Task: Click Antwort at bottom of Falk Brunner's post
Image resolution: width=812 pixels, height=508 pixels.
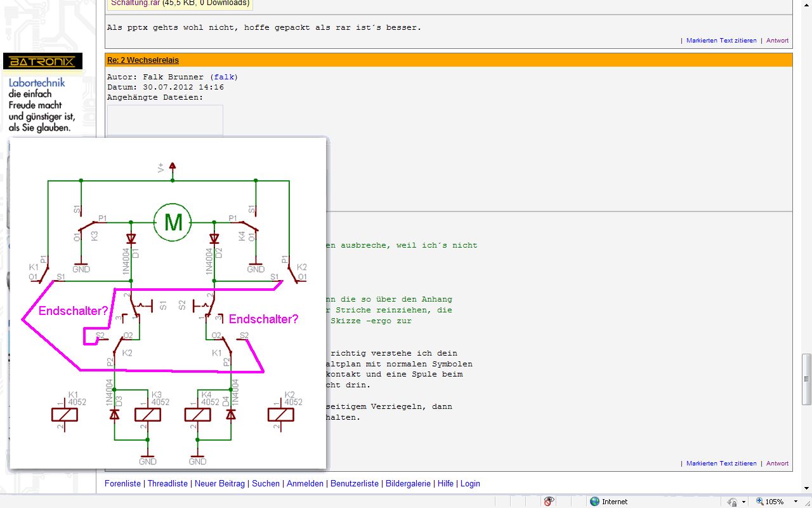Action: [x=777, y=464]
